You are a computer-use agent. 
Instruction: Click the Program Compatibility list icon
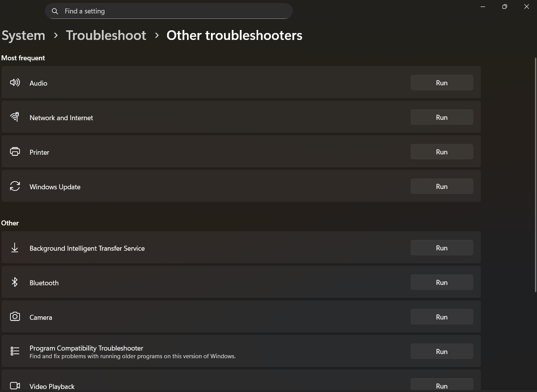tap(15, 351)
